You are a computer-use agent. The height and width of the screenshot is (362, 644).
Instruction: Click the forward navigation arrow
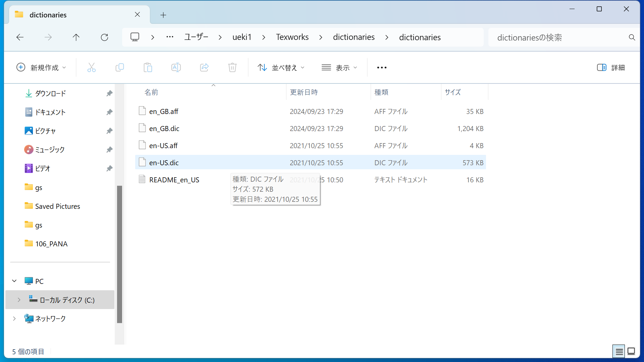click(x=48, y=37)
